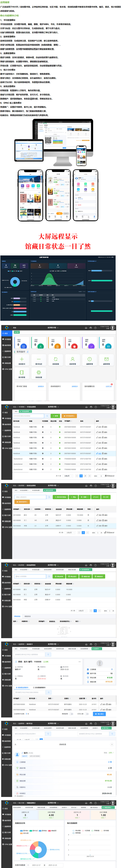Select 统计分析 in dashboard screen sidebar
The image size is (122, 868).
coord(6,357)
